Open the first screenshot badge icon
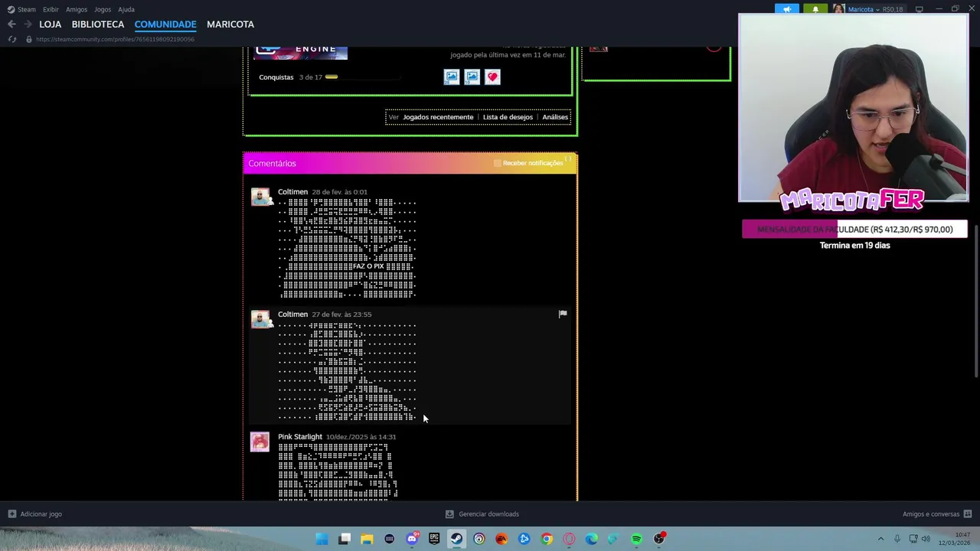Image resolution: width=980 pixels, height=551 pixels. pos(452,77)
